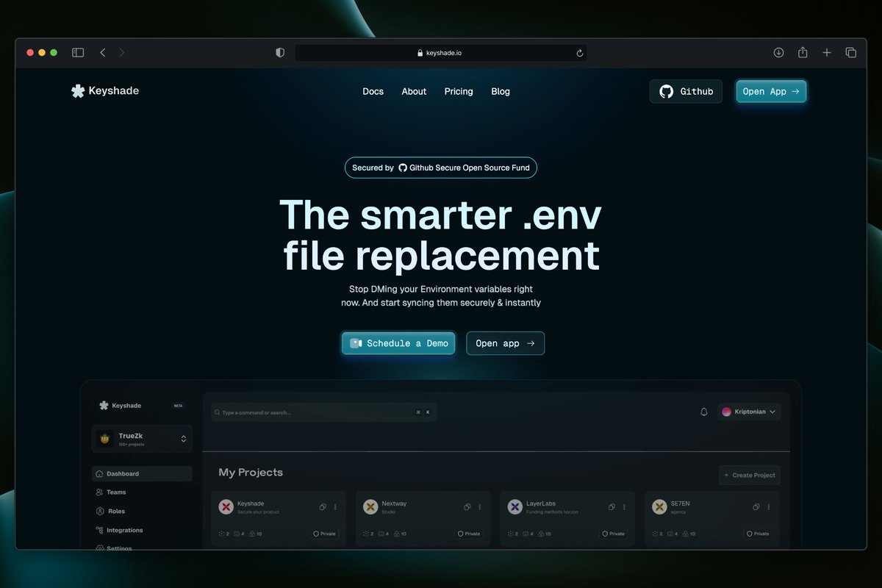Viewport: 882px width, 588px height.
Task: Open Docs in the navigation
Action: (373, 92)
